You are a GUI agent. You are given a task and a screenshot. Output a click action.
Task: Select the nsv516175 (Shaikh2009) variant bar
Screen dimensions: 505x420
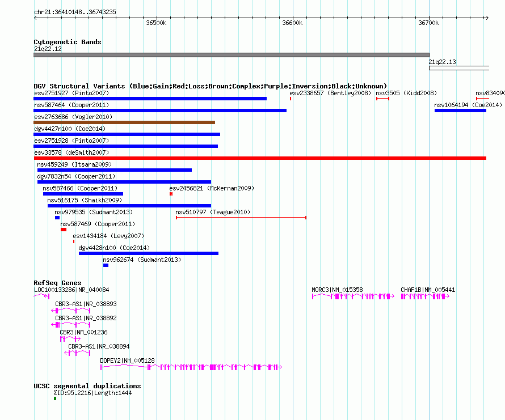coord(129,206)
